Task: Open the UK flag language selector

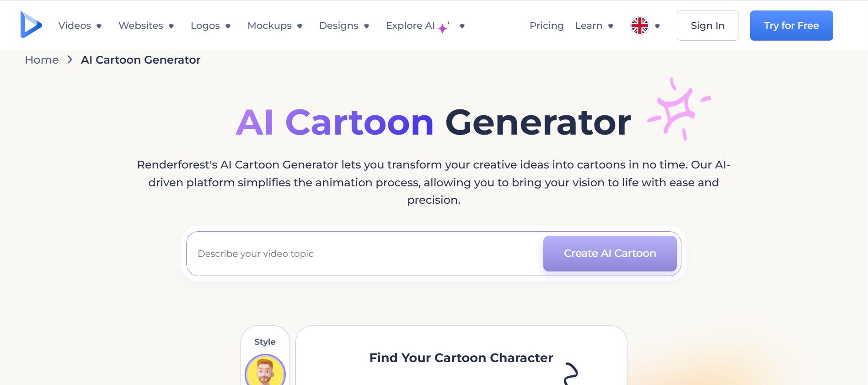Action: [x=639, y=26]
